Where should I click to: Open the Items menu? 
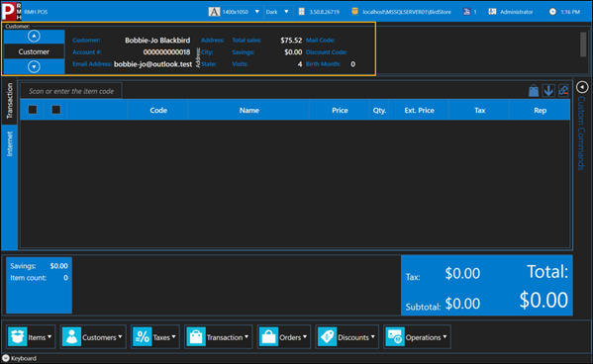coord(31,336)
